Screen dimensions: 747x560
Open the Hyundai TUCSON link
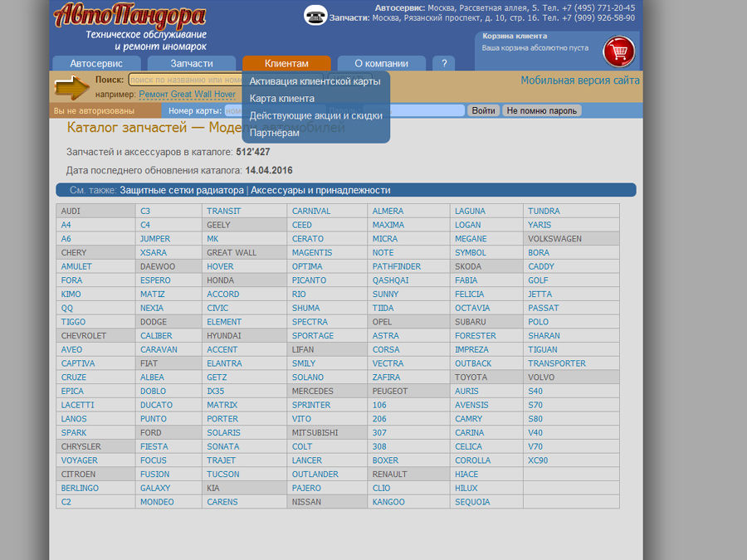(x=223, y=475)
